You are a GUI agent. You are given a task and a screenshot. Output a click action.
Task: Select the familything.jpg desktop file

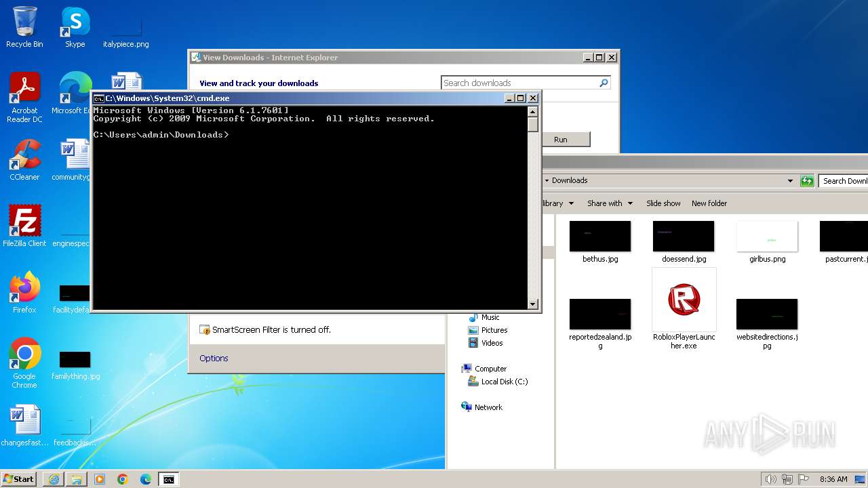(75, 365)
